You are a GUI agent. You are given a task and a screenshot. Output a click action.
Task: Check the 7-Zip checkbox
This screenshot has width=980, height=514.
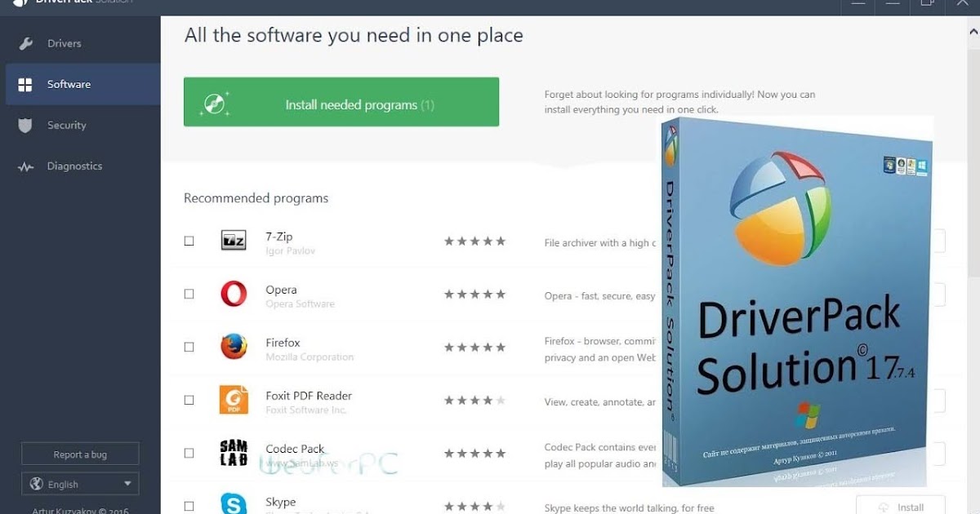coord(189,241)
